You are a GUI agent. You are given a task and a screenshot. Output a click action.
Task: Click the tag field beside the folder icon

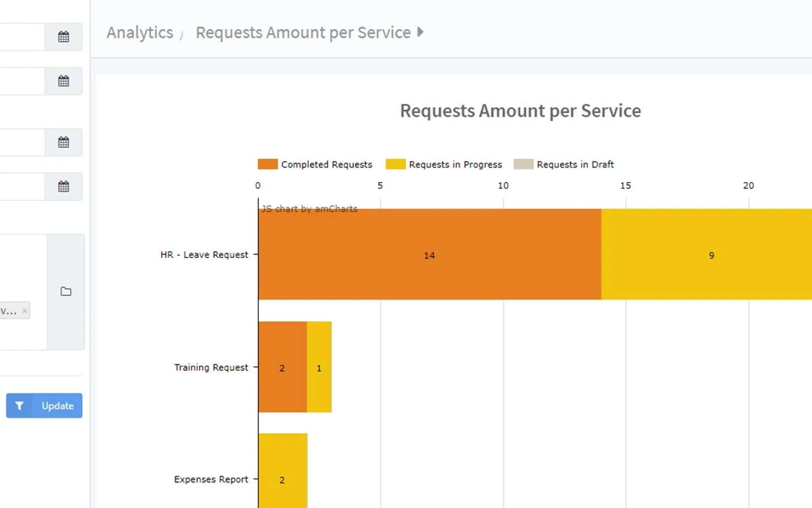23,292
